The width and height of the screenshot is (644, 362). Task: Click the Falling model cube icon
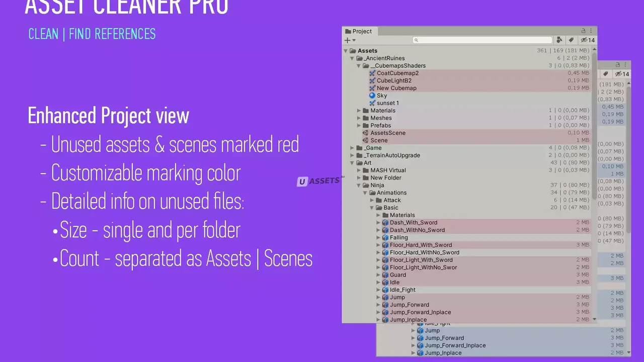tap(385, 237)
